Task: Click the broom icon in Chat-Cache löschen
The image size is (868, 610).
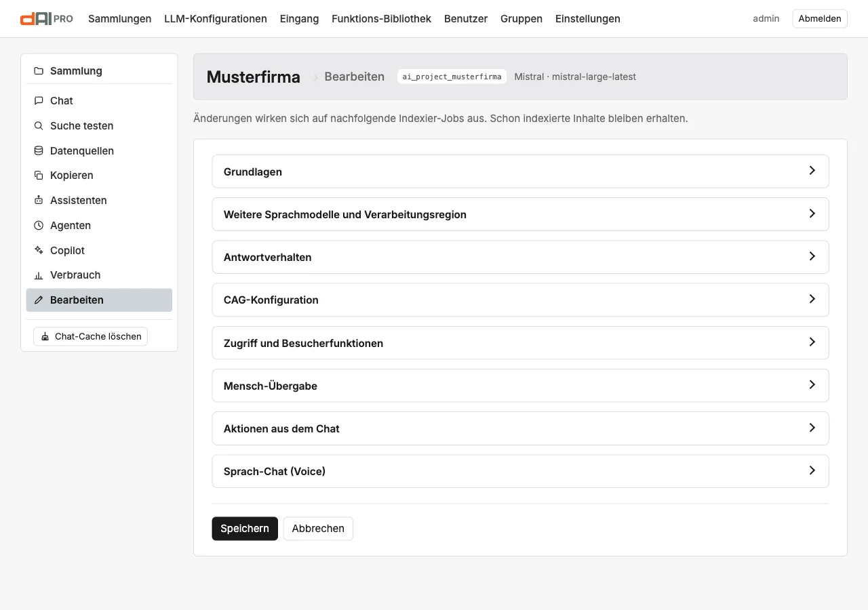Action: coord(45,337)
